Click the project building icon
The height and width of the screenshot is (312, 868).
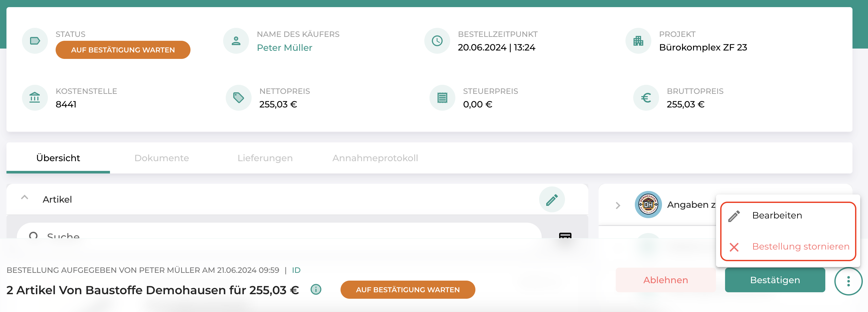(x=638, y=41)
